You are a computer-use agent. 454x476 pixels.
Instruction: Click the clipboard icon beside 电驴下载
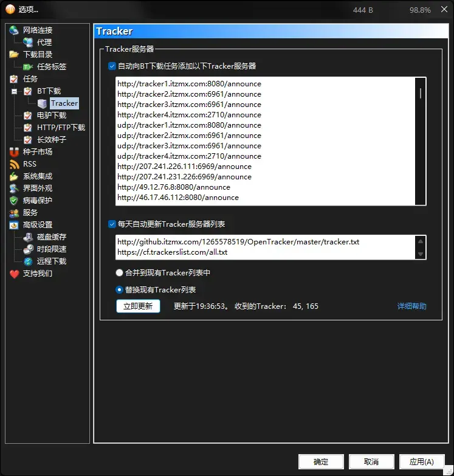[x=28, y=116]
